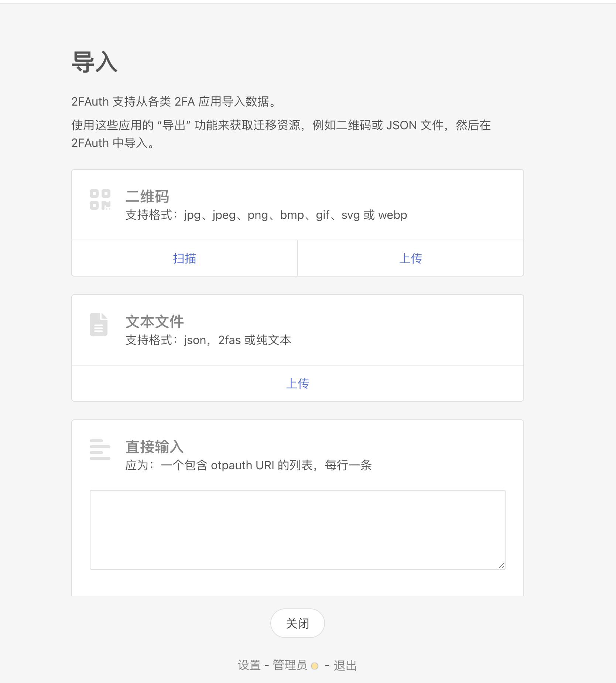Screen dimensions: 616x683
Task: Open the 设置 footer link
Action: [x=249, y=665]
